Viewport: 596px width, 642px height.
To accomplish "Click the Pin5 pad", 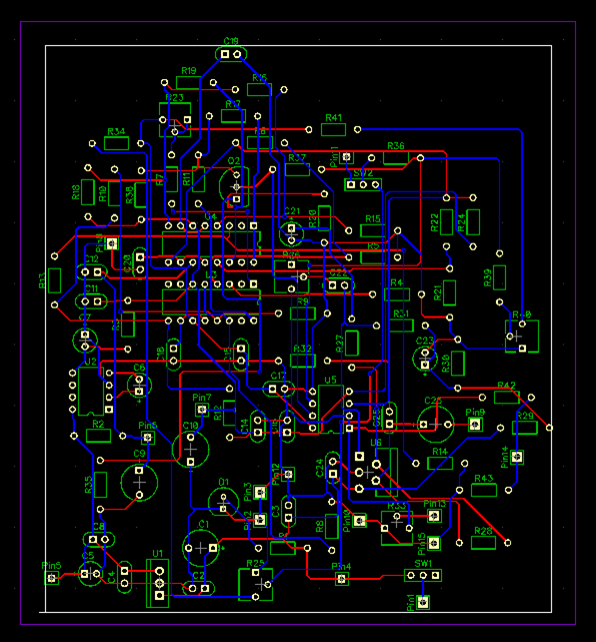I will (x=52, y=578).
